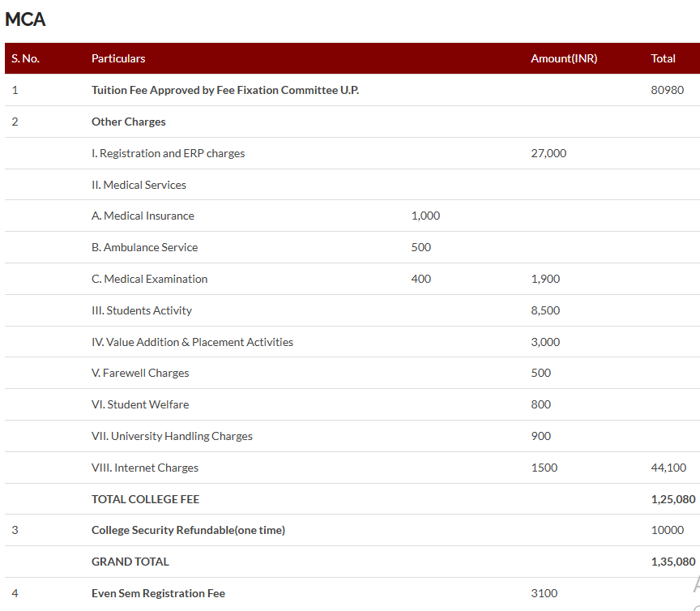Click the 3100 registration fee amount
Image resolution: width=700 pixels, height=611 pixels.
tap(544, 594)
